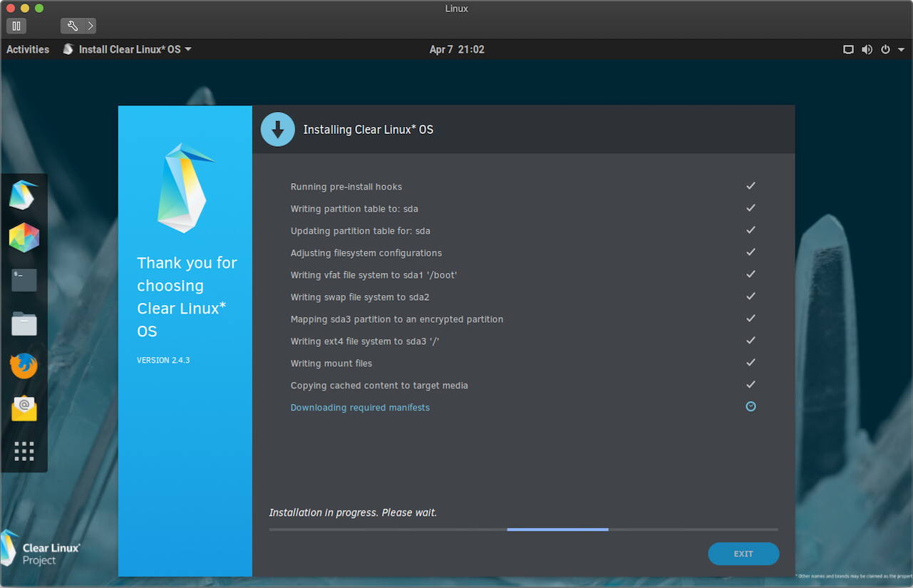This screenshot has height=588, width=913.
Task: Click the checkmark for Updating partition table for: sda
Action: coord(750,230)
